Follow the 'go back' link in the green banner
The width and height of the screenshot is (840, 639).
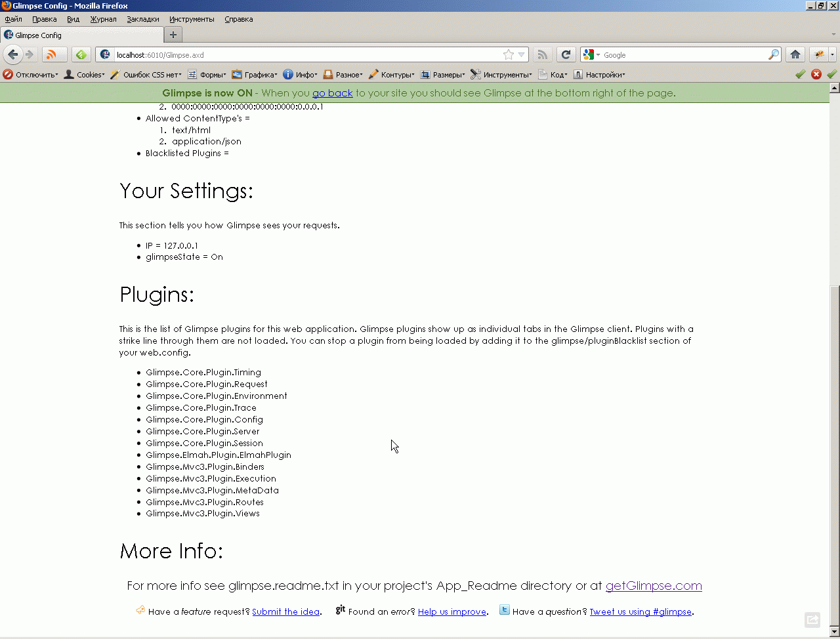click(333, 93)
